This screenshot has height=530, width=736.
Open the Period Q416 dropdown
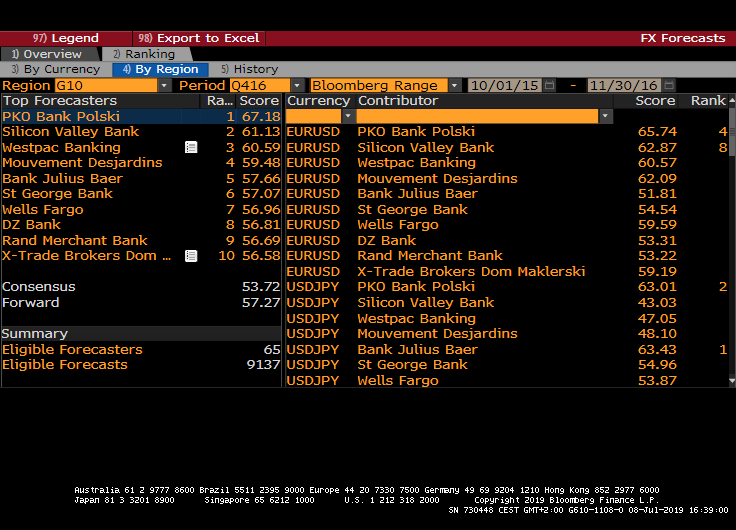click(x=297, y=86)
